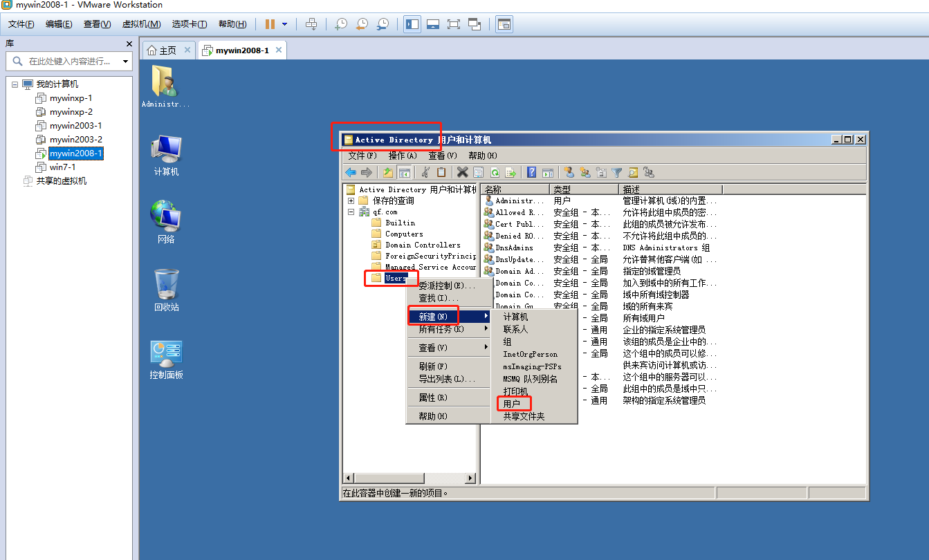Close the 库 library panel

click(x=129, y=44)
